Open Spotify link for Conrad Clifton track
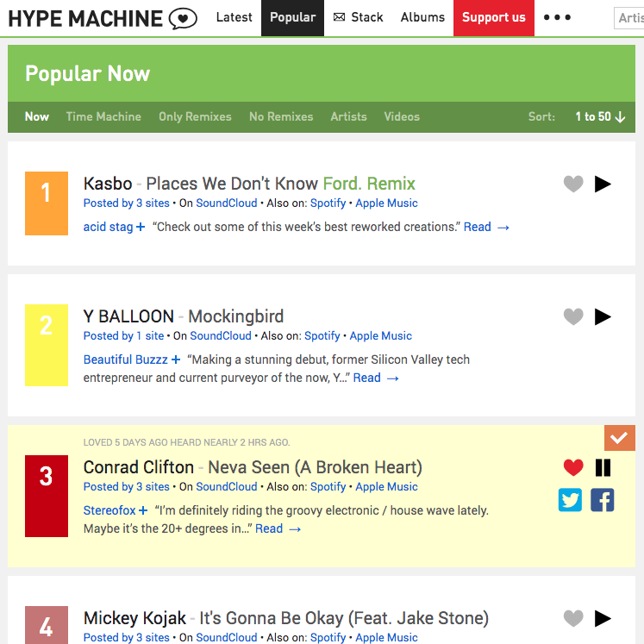 [x=328, y=486]
